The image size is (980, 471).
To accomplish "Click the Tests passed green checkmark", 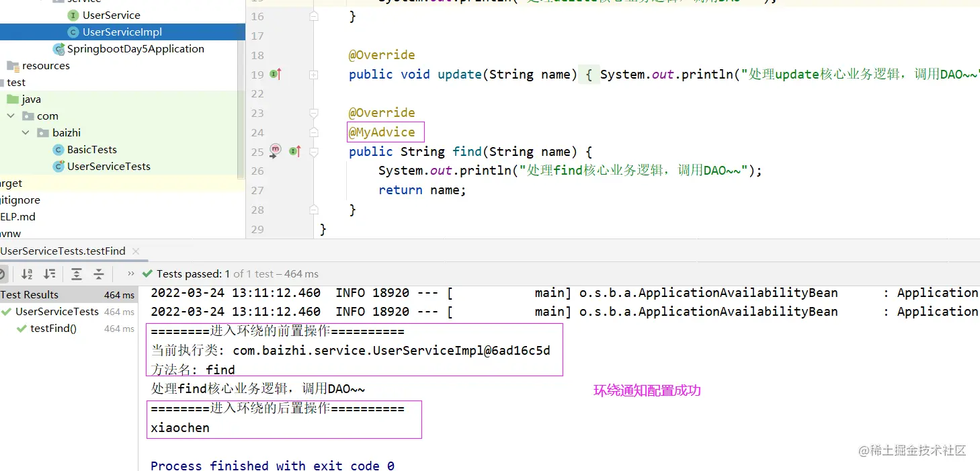I will tap(148, 273).
